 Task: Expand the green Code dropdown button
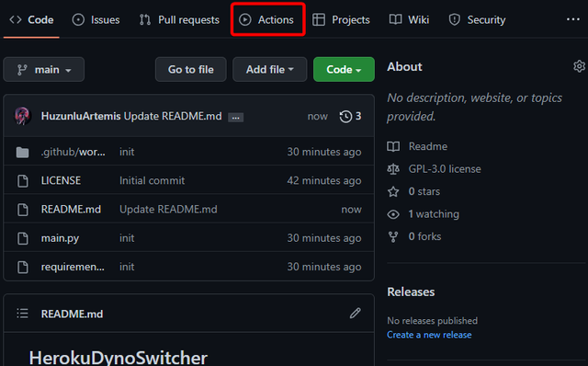(x=344, y=70)
